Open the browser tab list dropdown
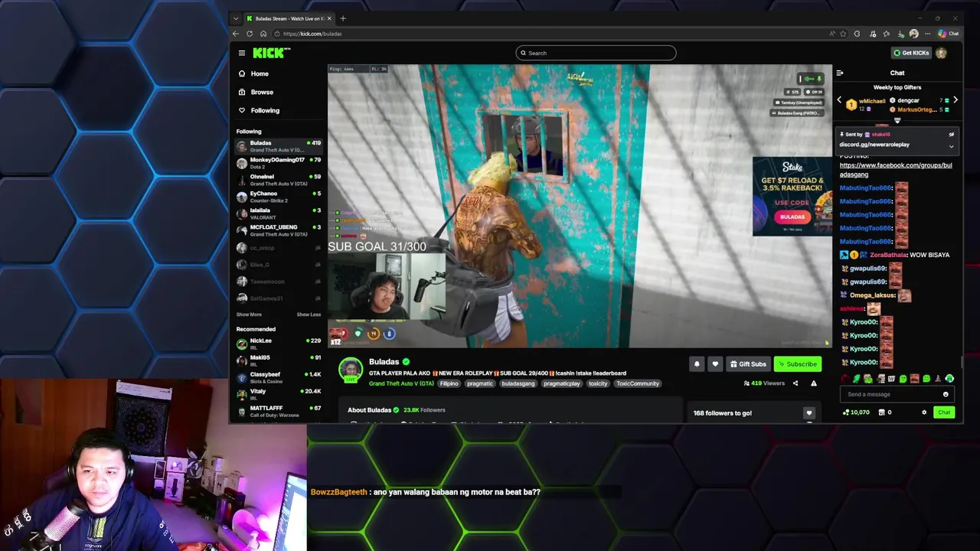 (236, 18)
